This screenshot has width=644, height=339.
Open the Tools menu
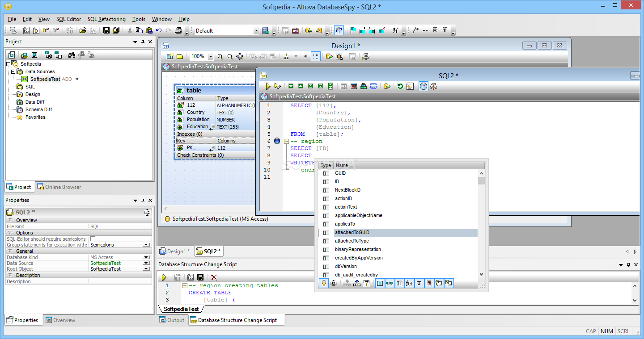[x=139, y=19]
